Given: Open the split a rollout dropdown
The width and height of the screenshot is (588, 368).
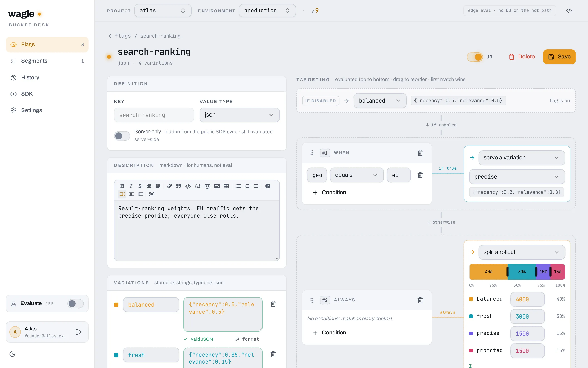Looking at the screenshot, I should (521, 252).
